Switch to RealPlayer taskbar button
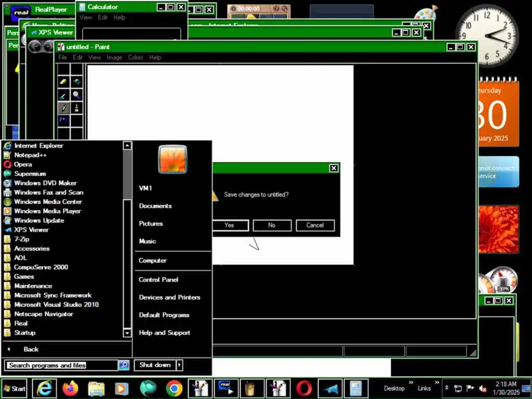This screenshot has width=532, height=399. tap(226, 388)
